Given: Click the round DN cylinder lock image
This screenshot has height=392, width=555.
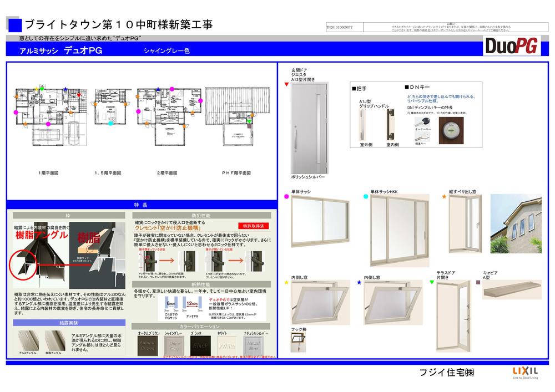Looking at the screenshot, I should (451, 129).
